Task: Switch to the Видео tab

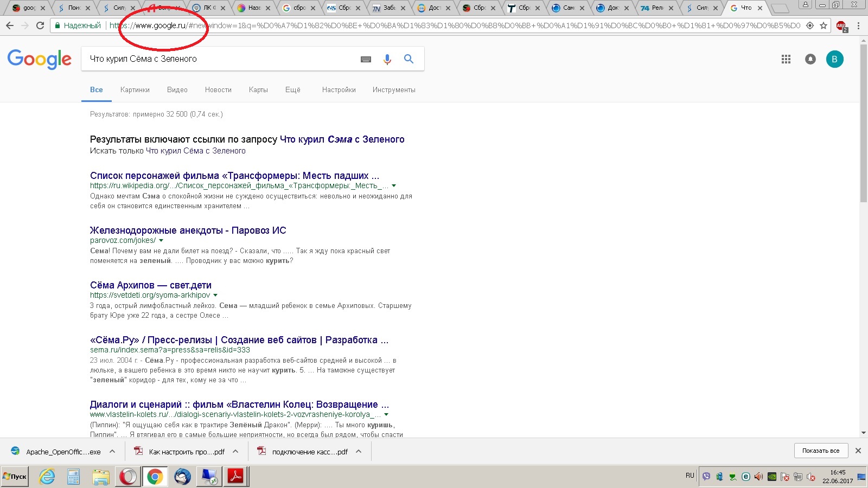Action: (177, 90)
